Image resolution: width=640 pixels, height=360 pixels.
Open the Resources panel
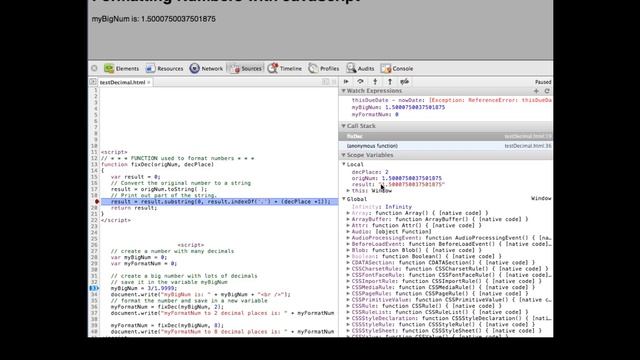point(165,69)
